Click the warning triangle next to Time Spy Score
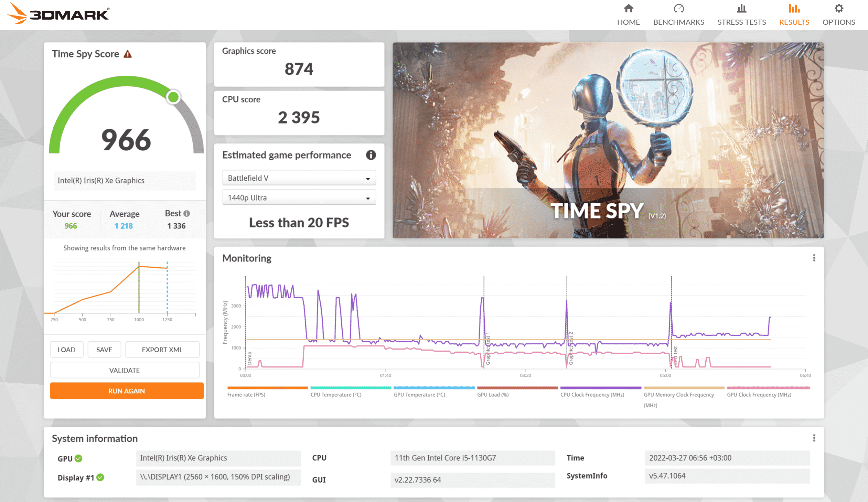Viewport: 868px width, 502px height. [x=128, y=54]
